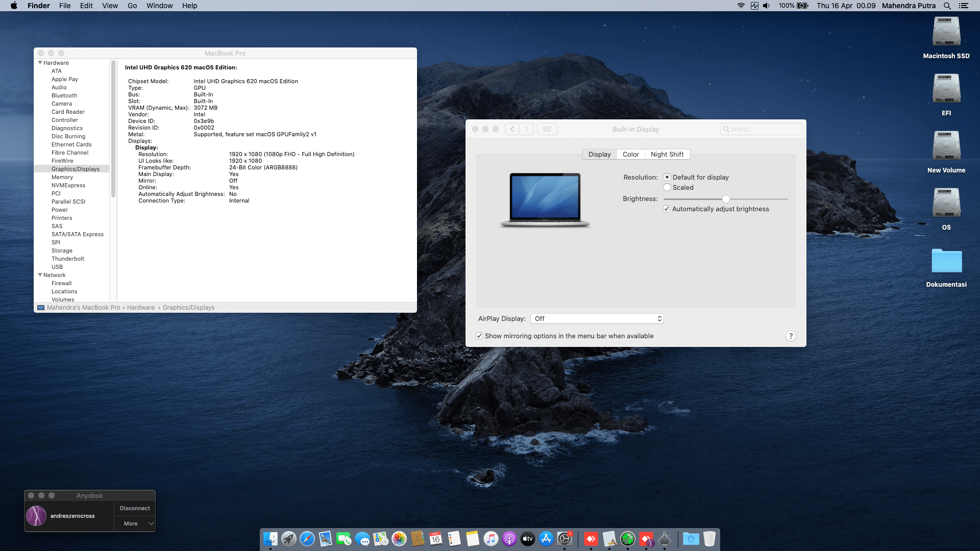This screenshot has width=980, height=551.
Task: Open Mail stamp icon in dock
Action: [326, 539]
